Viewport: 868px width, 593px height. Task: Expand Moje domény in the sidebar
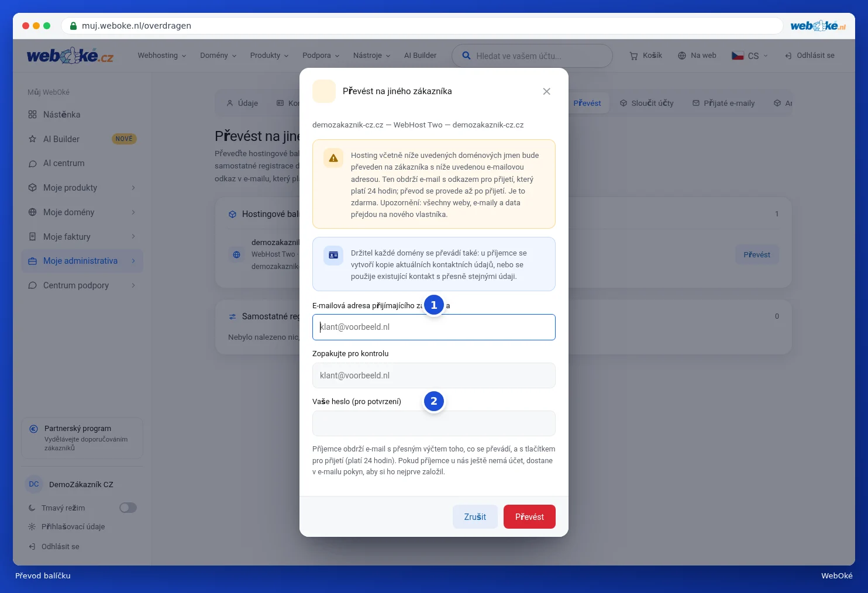click(82, 212)
